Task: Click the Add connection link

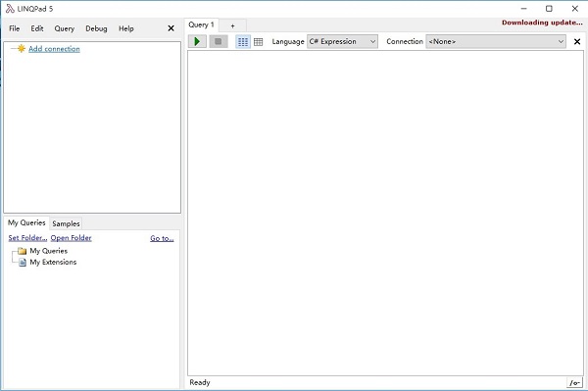Action: coord(54,49)
